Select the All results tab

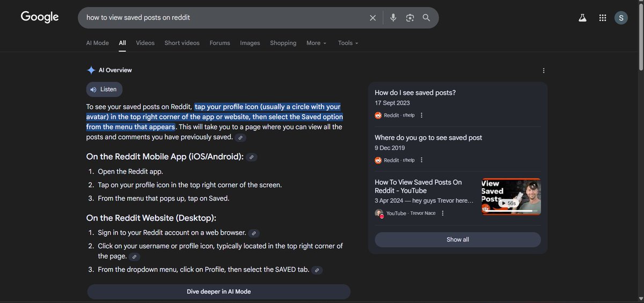point(122,43)
